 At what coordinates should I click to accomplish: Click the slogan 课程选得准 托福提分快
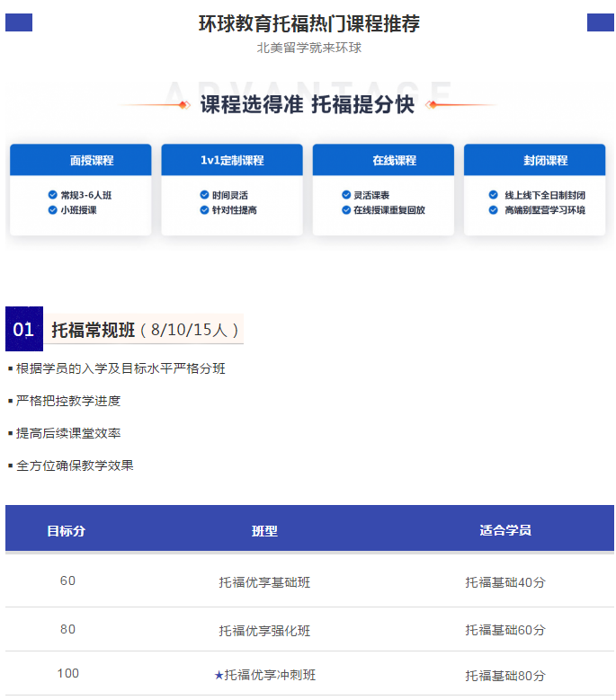(308, 104)
